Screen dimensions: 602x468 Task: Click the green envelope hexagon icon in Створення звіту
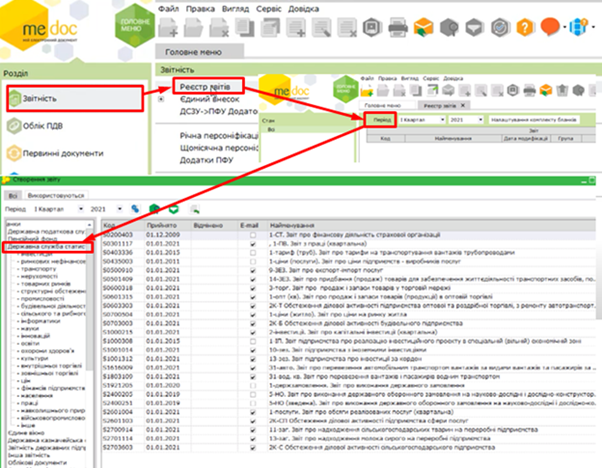pyautogui.click(x=174, y=209)
